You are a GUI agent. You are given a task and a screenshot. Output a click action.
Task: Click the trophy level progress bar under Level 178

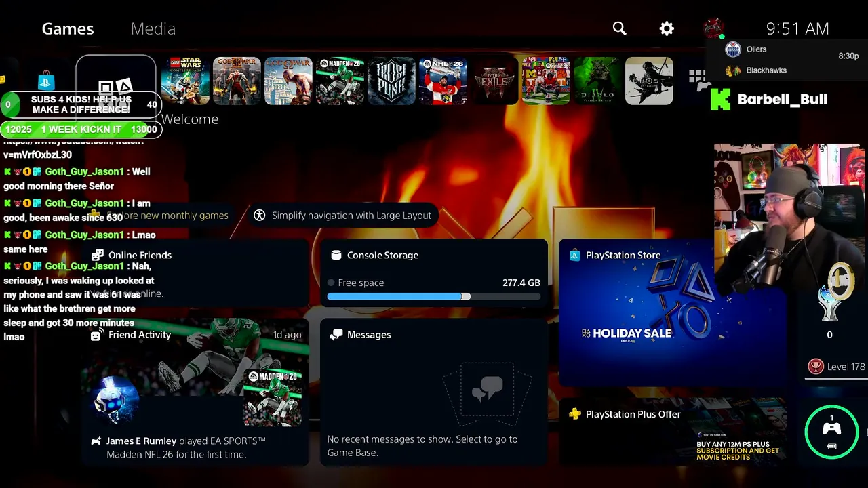tap(836, 380)
